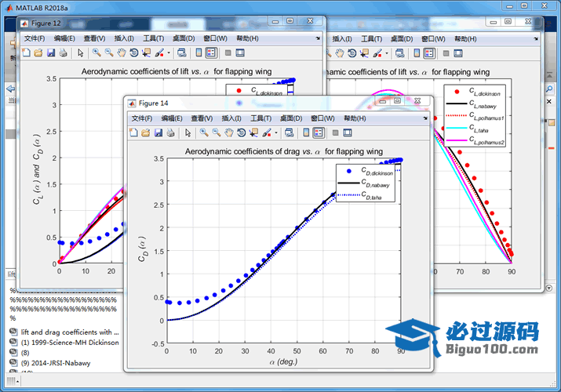The height and width of the screenshot is (392, 561).
Task: Toggle Insert Colorbar in Figure 12
Action: (199, 53)
